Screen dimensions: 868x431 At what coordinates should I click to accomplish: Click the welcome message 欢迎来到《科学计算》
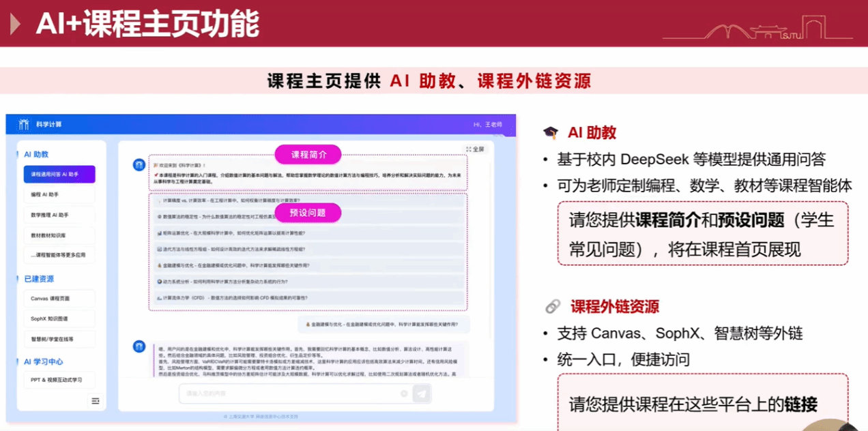tap(179, 165)
